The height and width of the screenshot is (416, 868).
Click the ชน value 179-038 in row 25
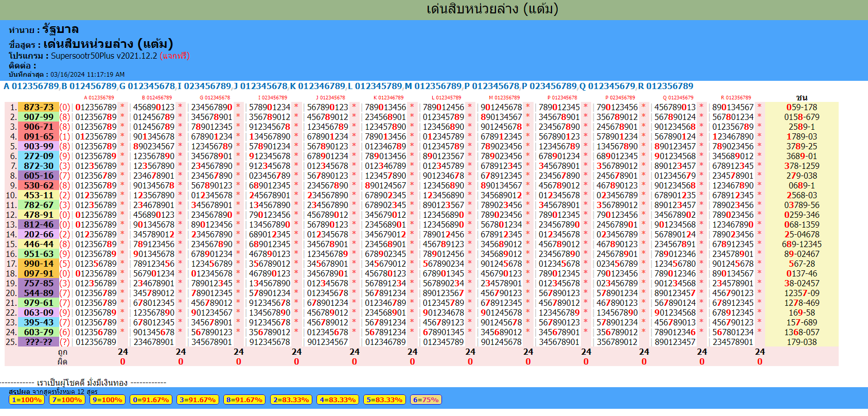pyautogui.click(x=802, y=342)
